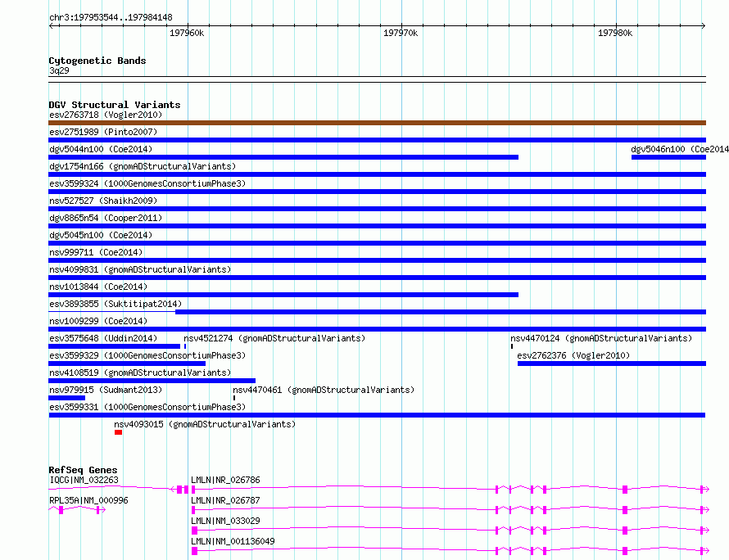
Task: Open nsv4108519 (gnomADStructuralVariants) label
Action: (x=140, y=373)
